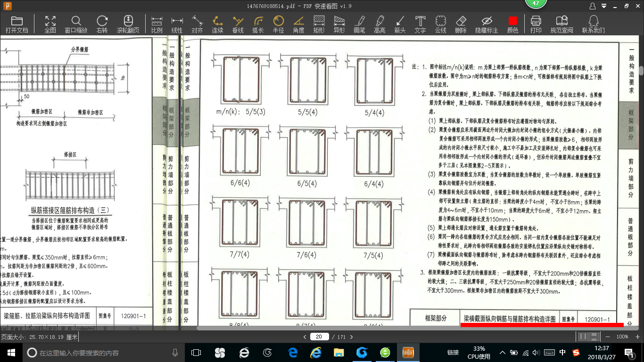
Task: Add text with the 文字 tool
Action: 420,24
